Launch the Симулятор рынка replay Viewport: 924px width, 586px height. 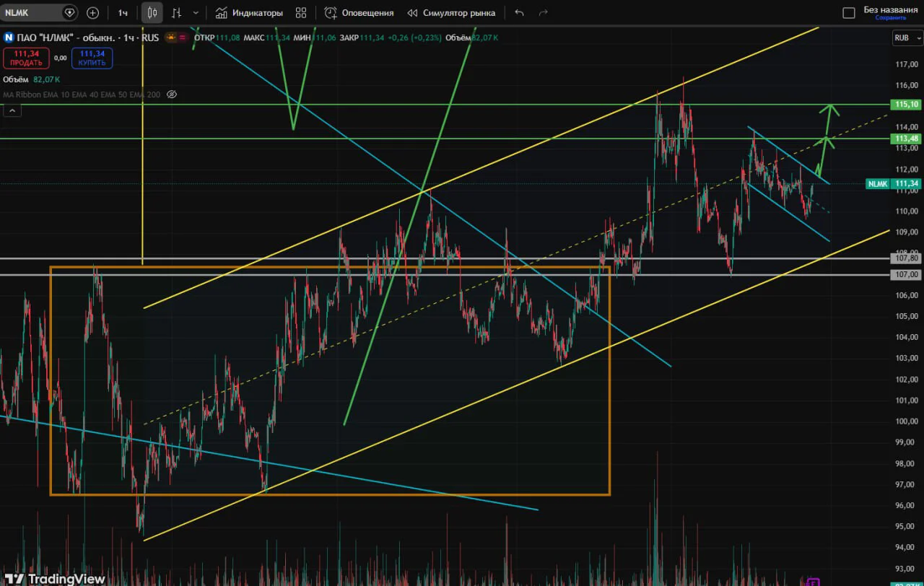(x=451, y=13)
